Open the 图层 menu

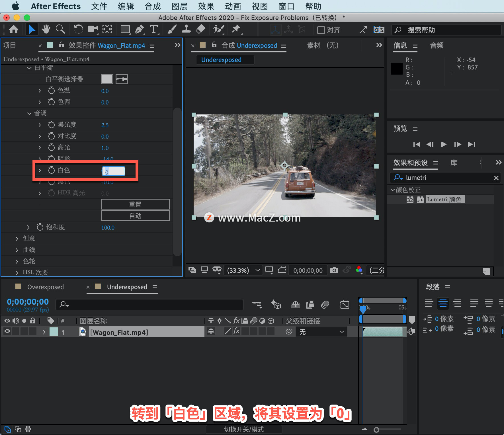click(179, 6)
